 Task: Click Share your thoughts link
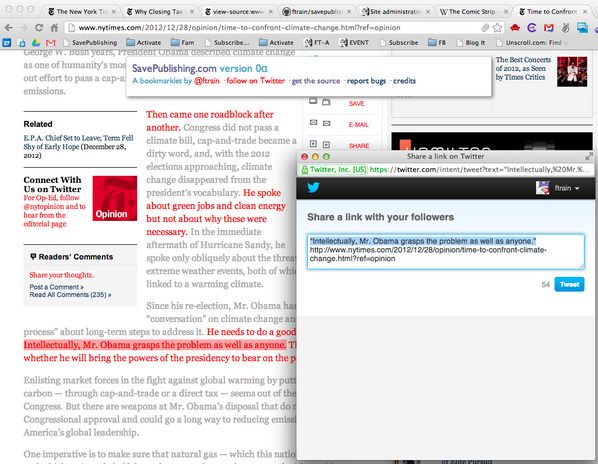61,275
